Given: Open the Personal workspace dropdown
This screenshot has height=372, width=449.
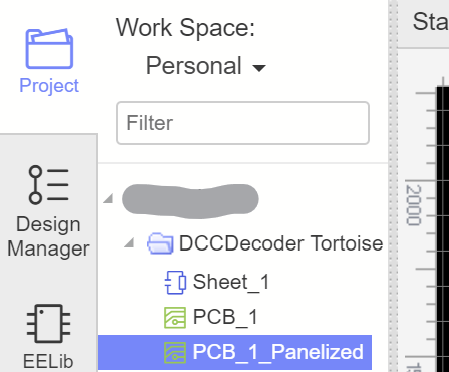Looking at the screenshot, I should (x=206, y=66).
